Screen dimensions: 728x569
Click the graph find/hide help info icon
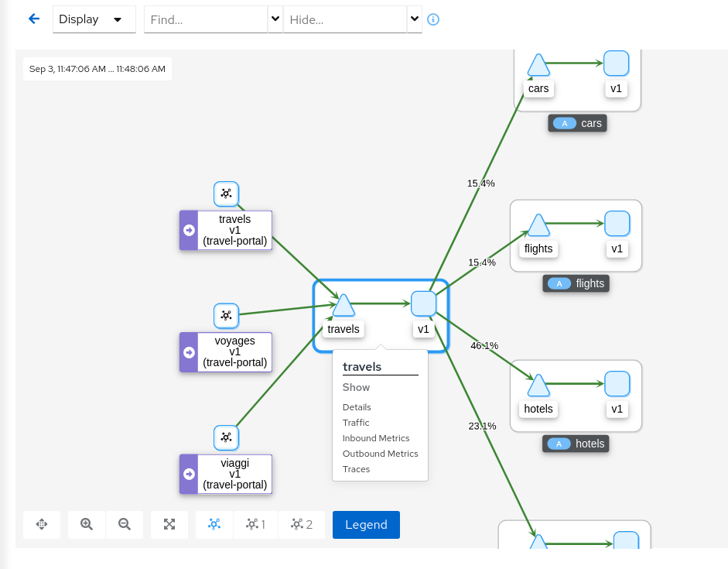pos(433,19)
